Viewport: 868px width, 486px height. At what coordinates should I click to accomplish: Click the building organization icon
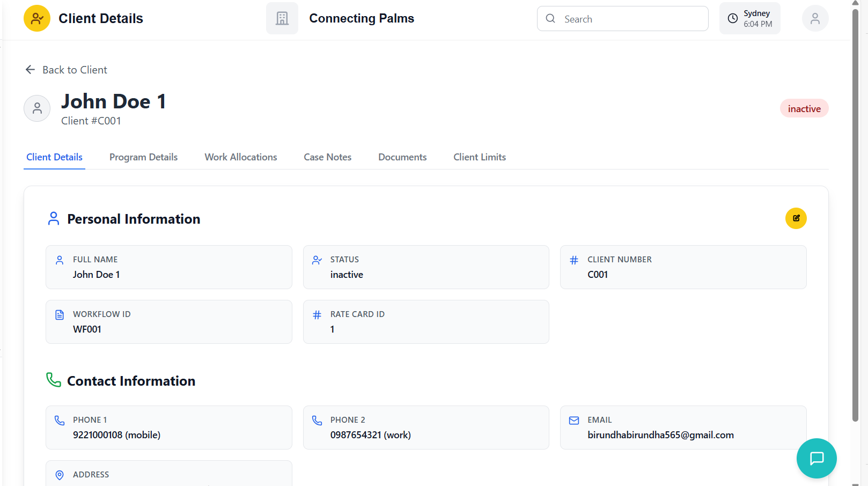click(x=282, y=19)
